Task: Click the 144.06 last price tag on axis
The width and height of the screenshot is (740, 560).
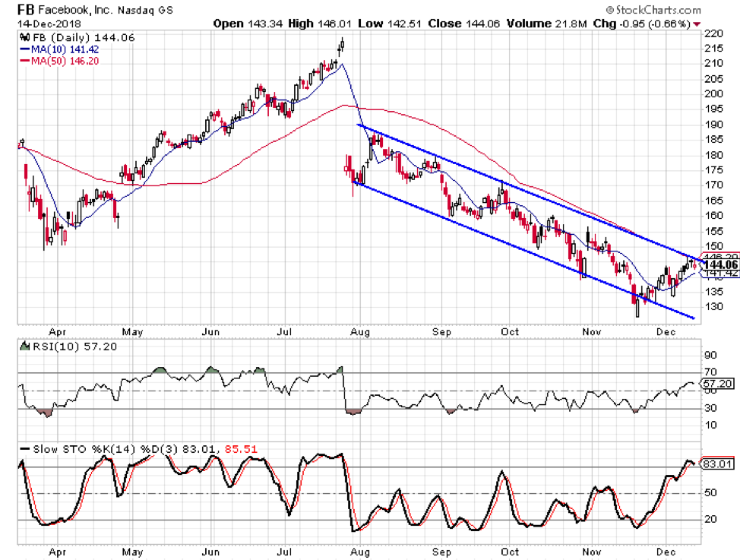Action: click(720, 265)
